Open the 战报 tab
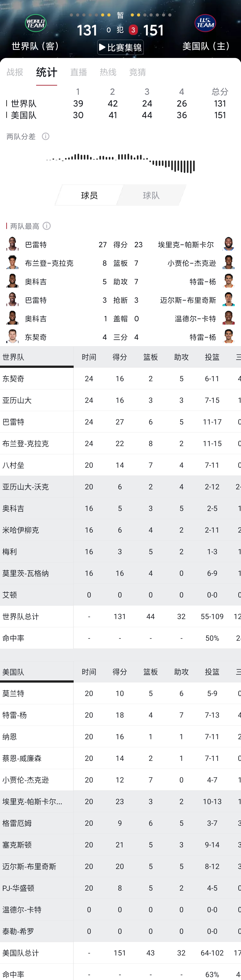The image size is (241, 980). click(x=15, y=72)
